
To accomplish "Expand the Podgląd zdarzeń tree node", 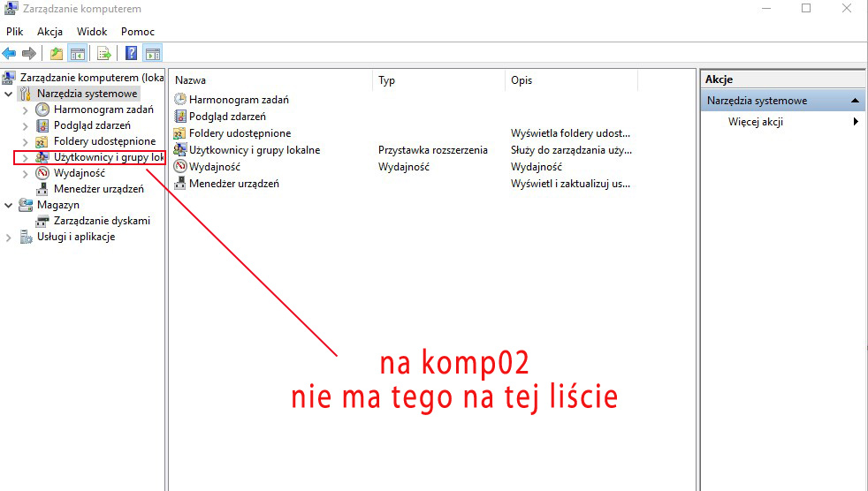I will tap(25, 126).
